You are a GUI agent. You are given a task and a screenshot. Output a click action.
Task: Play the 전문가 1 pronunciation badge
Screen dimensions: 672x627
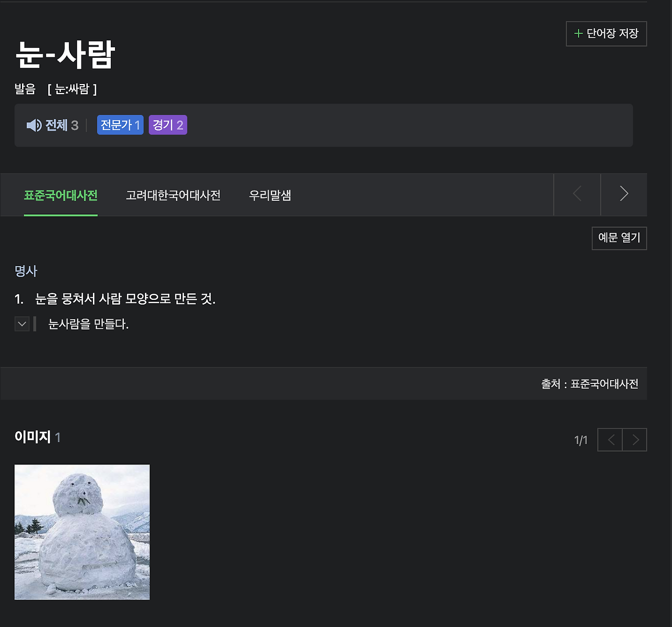click(120, 125)
